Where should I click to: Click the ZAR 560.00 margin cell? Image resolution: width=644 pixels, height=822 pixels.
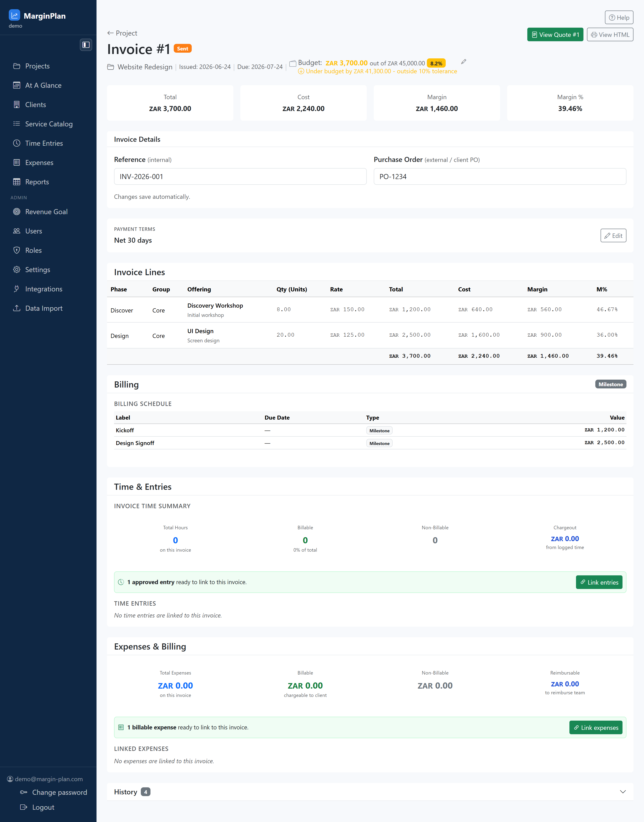pos(544,309)
